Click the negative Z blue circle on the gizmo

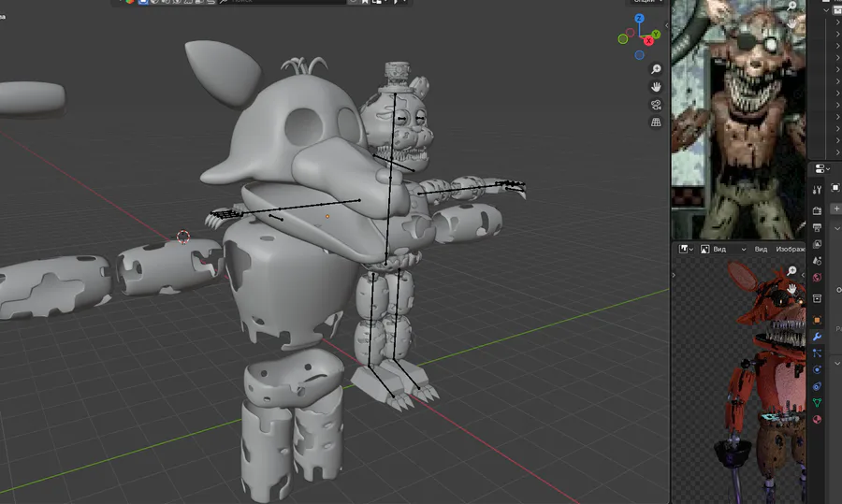(x=639, y=55)
